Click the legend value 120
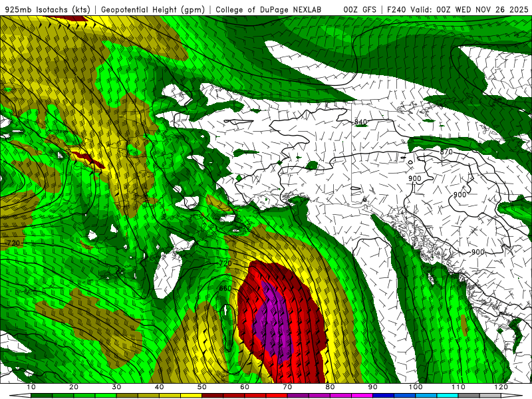Screen dimensions: 532x399 pos(501,387)
